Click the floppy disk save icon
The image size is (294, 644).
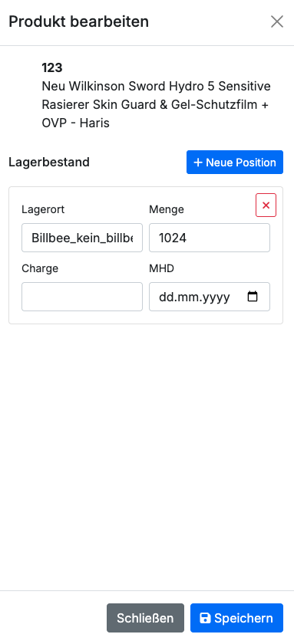(205, 618)
